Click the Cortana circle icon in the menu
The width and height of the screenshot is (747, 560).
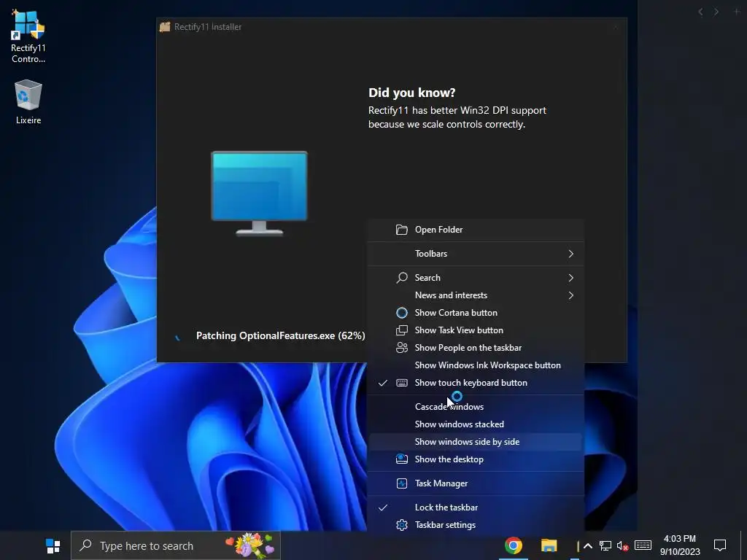pos(402,313)
